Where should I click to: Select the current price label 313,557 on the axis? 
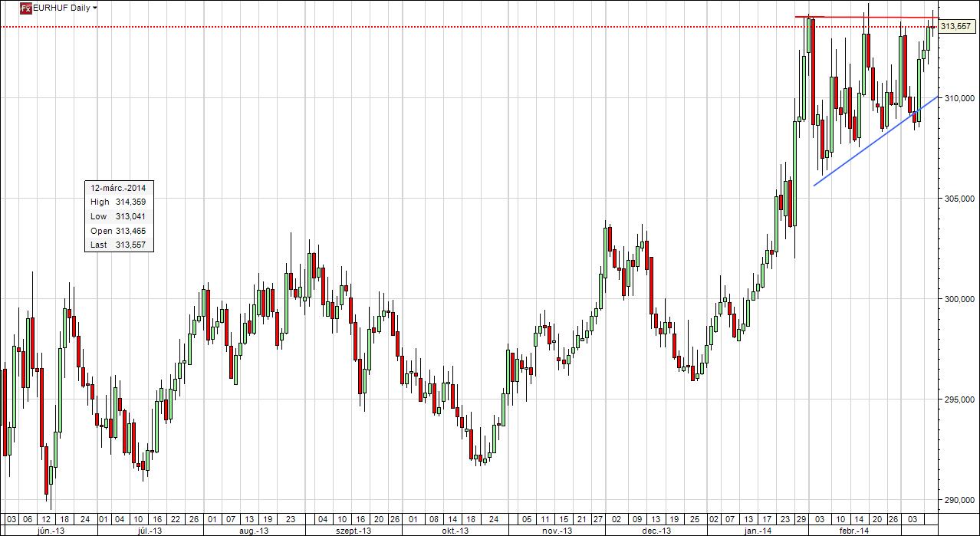(x=956, y=27)
